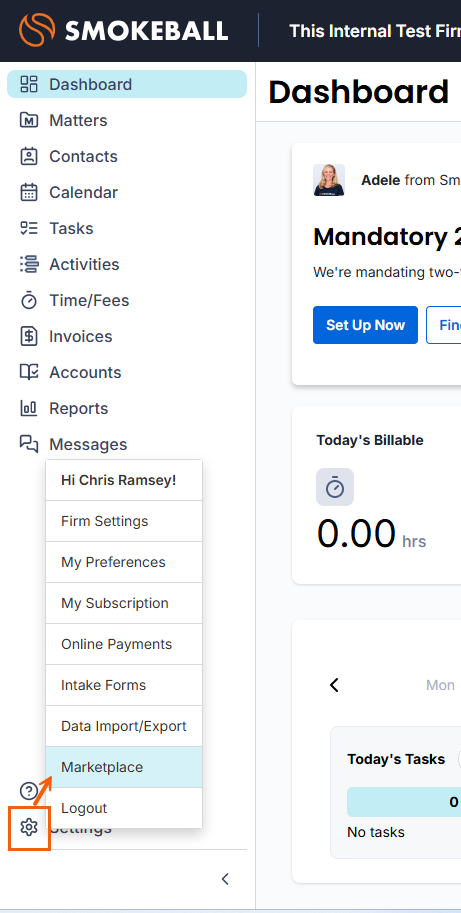The height and width of the screenshot is (913, 461).
Task: Open Invoices via dollar icon
Action: 29,337
